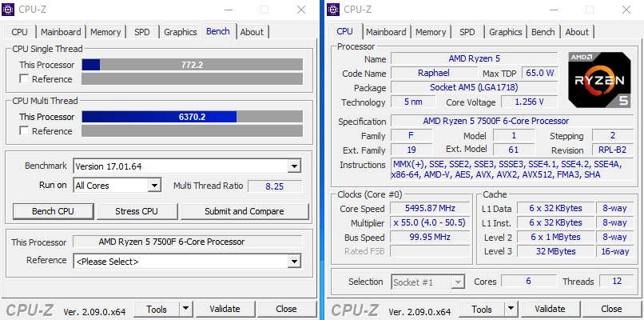Screen dimensions: 644x320
Task: Click the Bus Speed value 99.95 MHz
Action: pos(431,238)
